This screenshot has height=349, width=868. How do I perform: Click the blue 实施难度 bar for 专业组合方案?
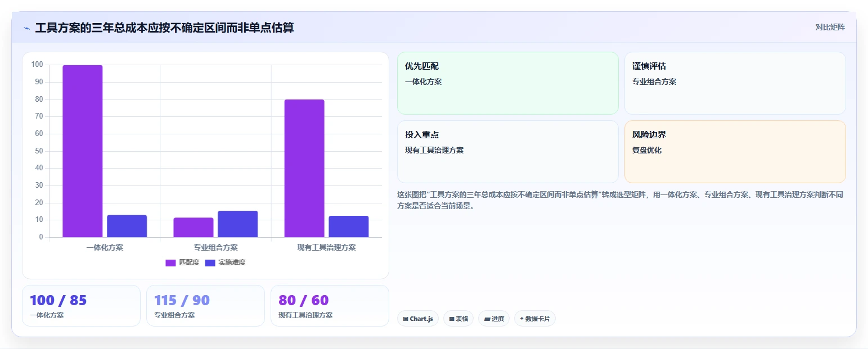237,224
